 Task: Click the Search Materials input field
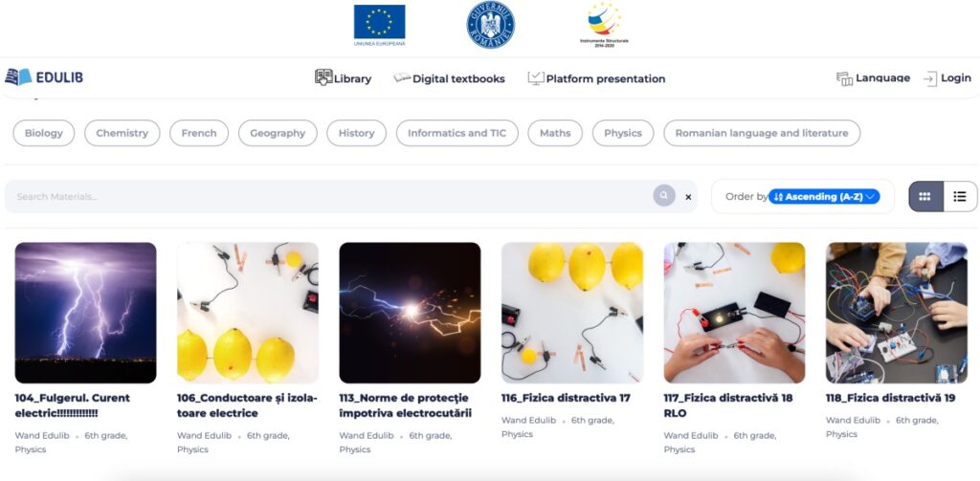pyautogui.click(x=325, y=197)
